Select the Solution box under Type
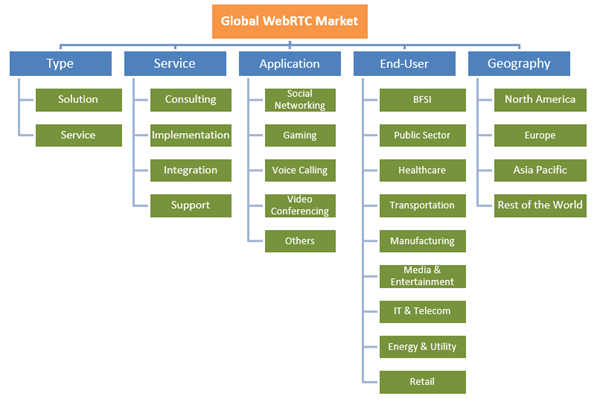This screenshot has height=402, width=600. 78,100
